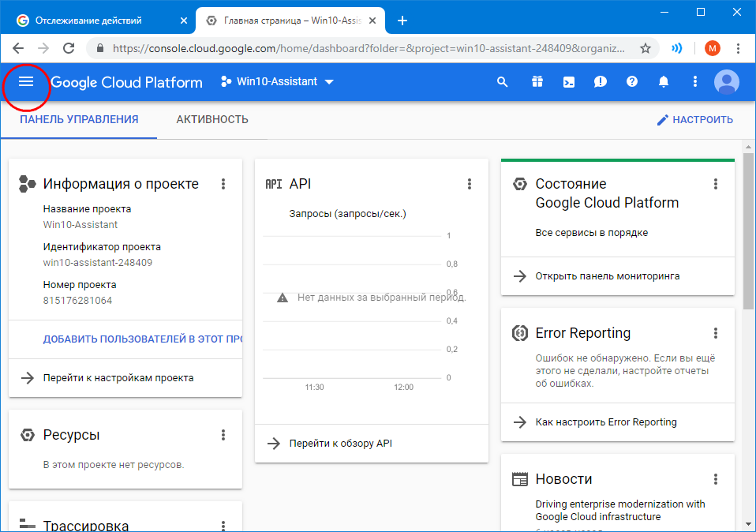Viewport: 756px width, 532px height.
Task: Click project name value Win10-Assistant in card
Action: pyautogui.click(x=80, y=225)
